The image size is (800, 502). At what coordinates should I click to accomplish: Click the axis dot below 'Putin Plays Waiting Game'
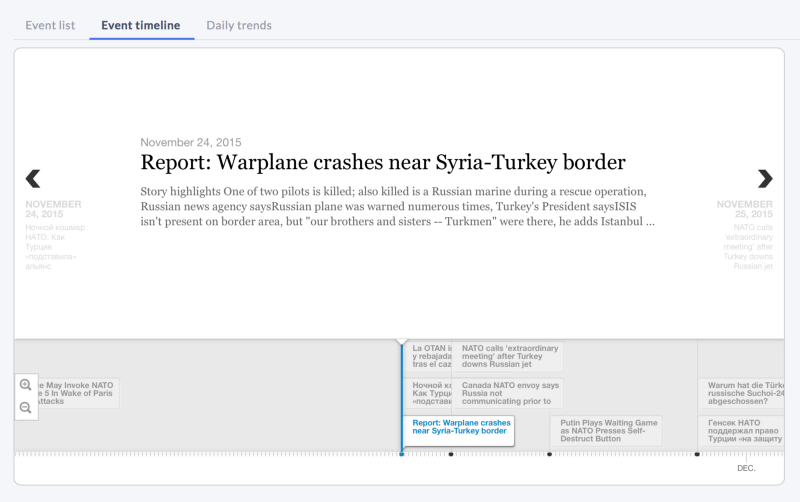click(x=549, y=454)
